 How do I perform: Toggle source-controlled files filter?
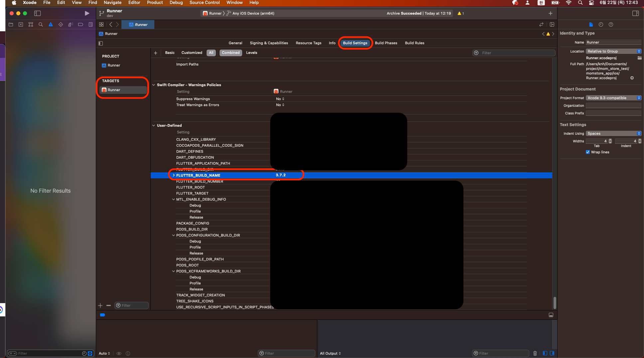[x=90, y=353]
